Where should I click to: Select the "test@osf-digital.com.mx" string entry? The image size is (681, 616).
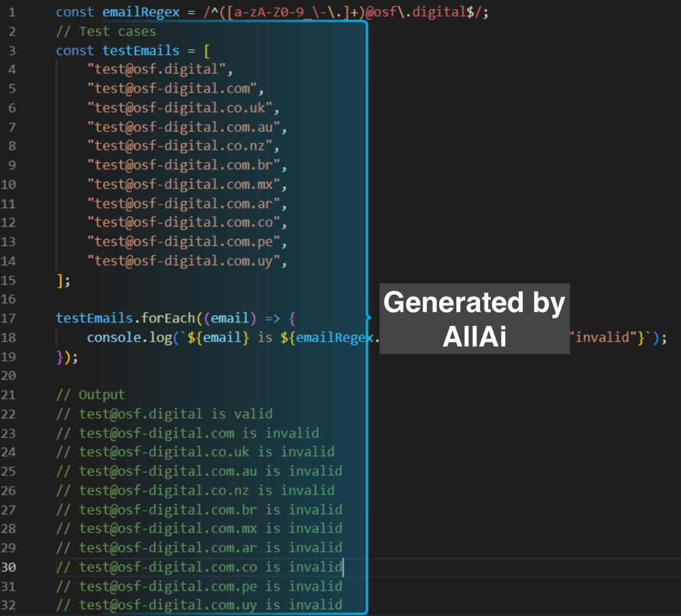click(184, 185)
